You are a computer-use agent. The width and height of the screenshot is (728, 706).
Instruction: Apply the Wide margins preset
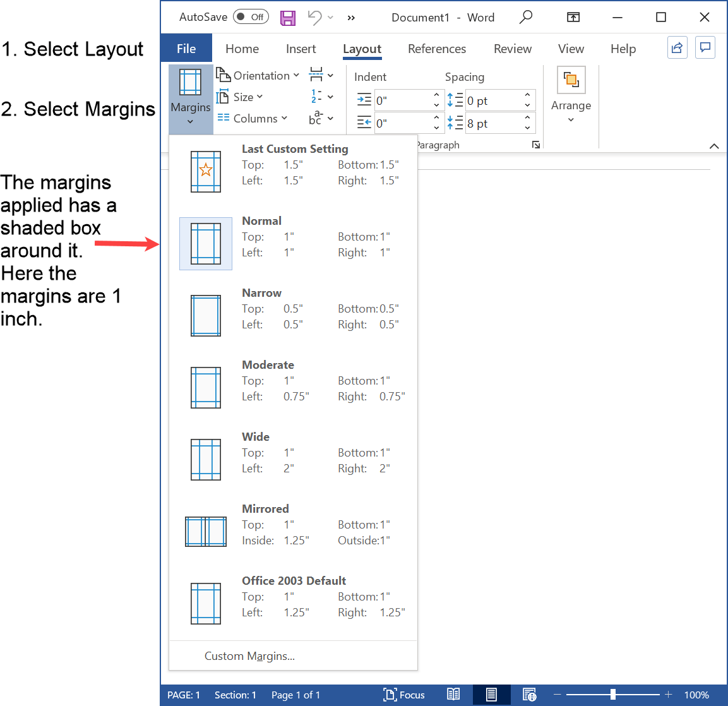click(x=293, y=459)
